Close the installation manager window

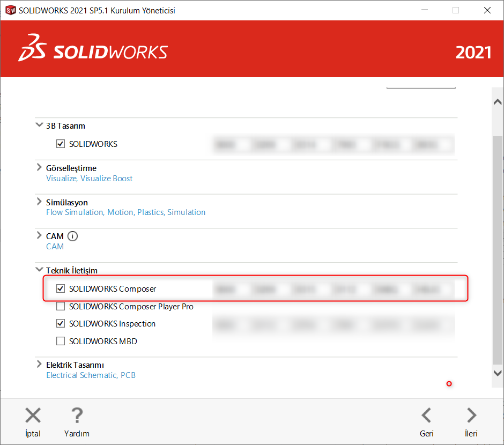tap(487, 10)
